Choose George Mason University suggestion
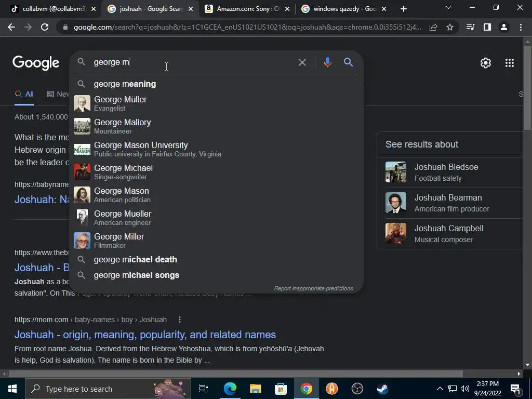This screenshot has width=532, height=399. (x=217, y=149)
